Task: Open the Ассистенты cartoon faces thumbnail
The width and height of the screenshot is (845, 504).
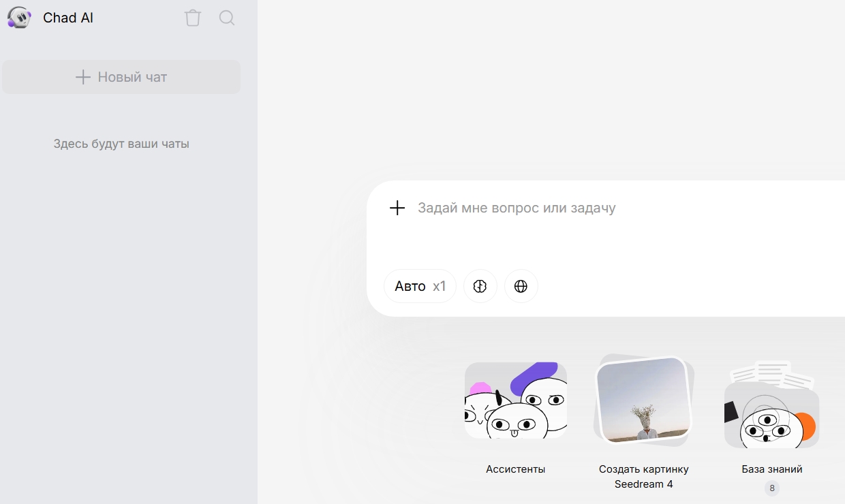Action: click(516, 400)
